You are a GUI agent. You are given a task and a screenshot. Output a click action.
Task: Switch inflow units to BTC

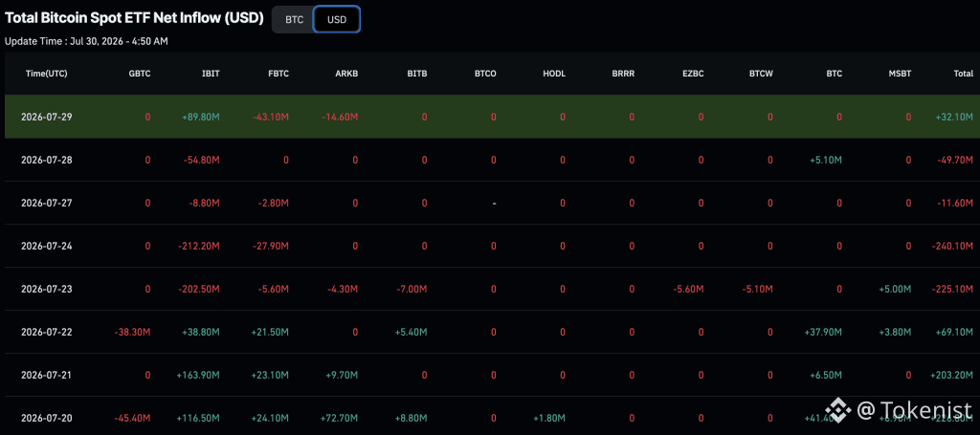coord(295,19)
